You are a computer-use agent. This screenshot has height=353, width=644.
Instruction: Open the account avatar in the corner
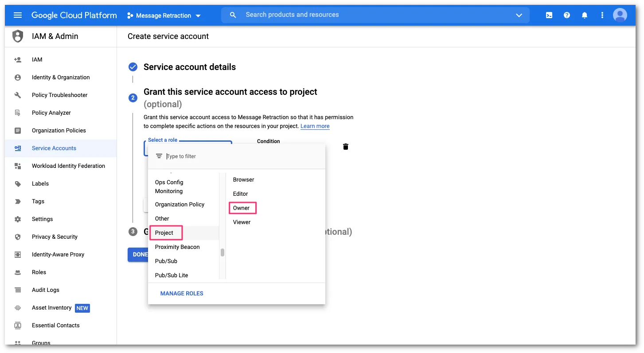[x=620, y=15]
